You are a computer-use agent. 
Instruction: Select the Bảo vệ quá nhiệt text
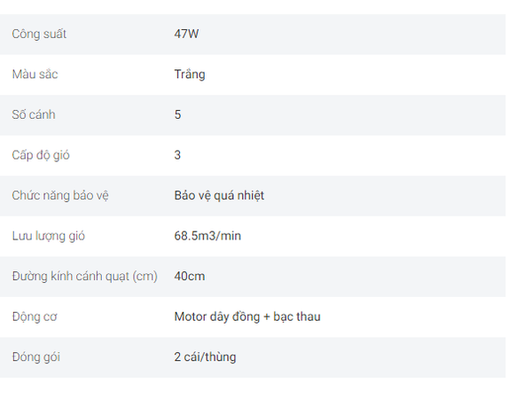click(219, 196)
